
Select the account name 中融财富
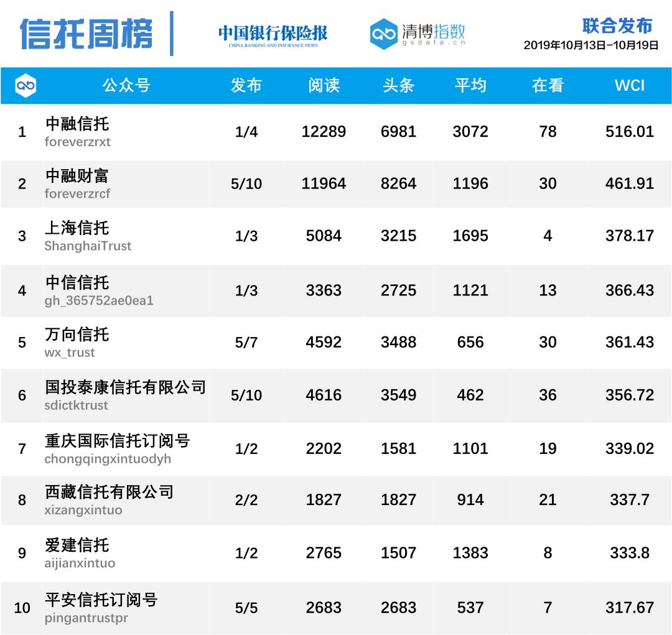point(77,175)
